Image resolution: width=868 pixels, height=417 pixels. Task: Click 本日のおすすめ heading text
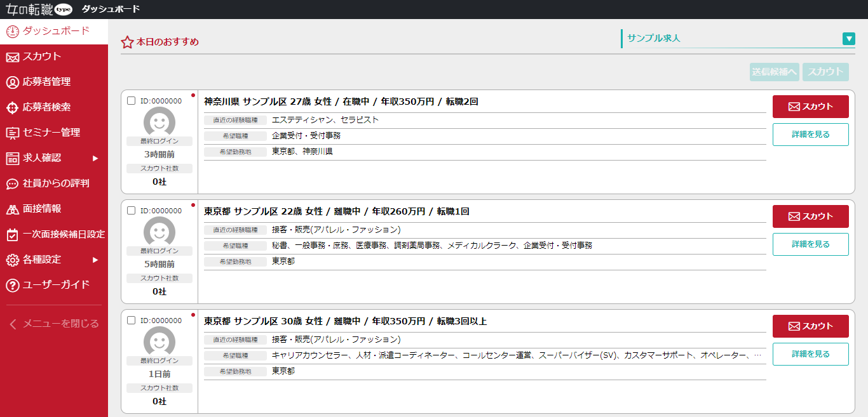[168, 42]
